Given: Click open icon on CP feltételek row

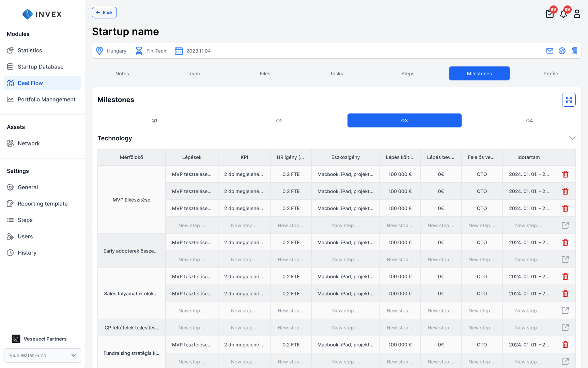Looking at the screenshot, I should tap(565, 328).
